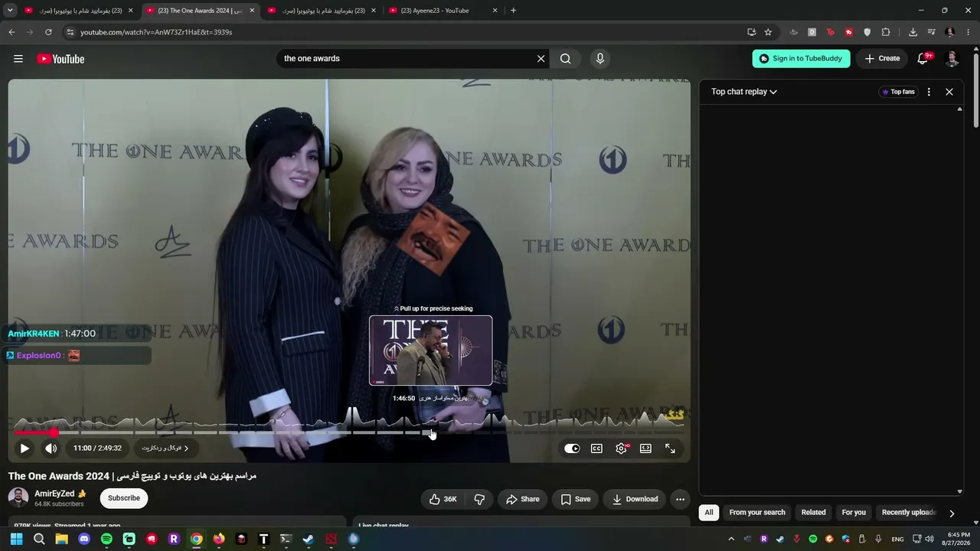Download the video
Screen dimensions: 980x551
tap(635, 499)
